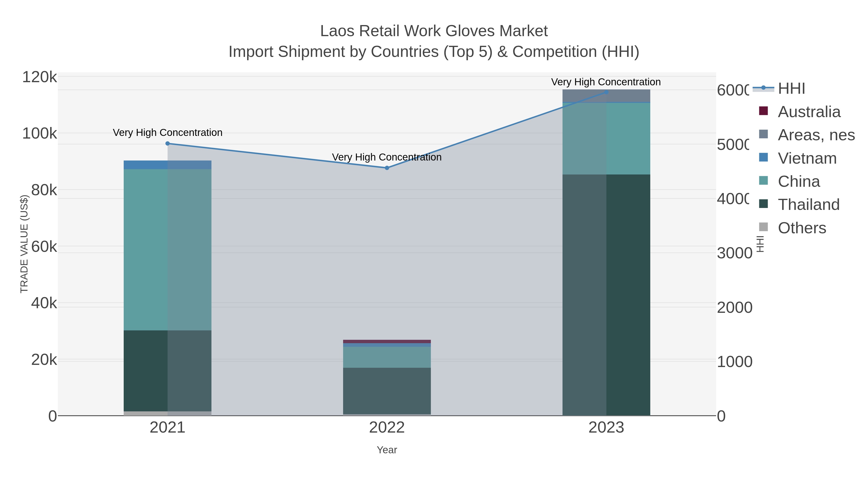Toggle Others series in legend
Image resolution: width=868 pixels, height=488 pixels.
pos(792,228)
